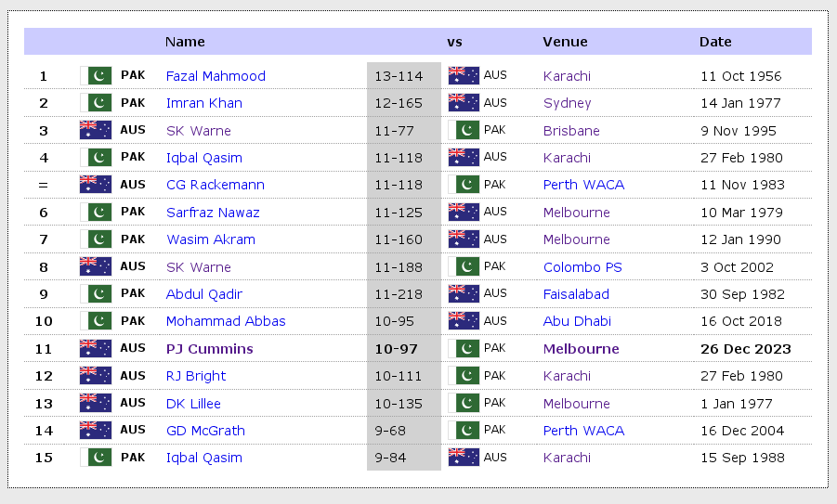Viewport: 837px width, 504px height.
Task: Click opponent Pakistan flag in CG Rackemann row
Action: click(464, 185)
